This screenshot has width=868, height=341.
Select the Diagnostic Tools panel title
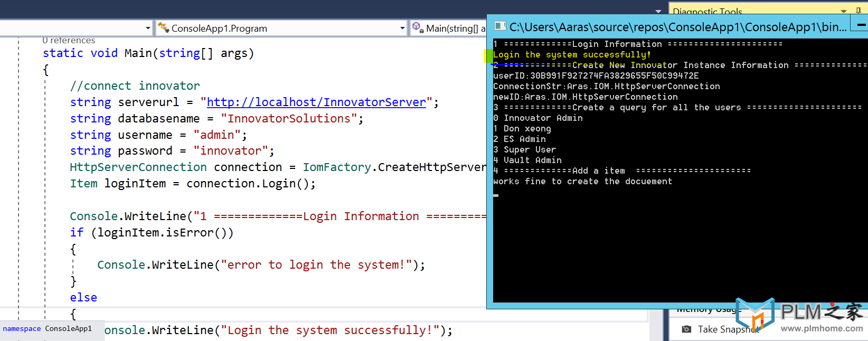coord(707,11)
